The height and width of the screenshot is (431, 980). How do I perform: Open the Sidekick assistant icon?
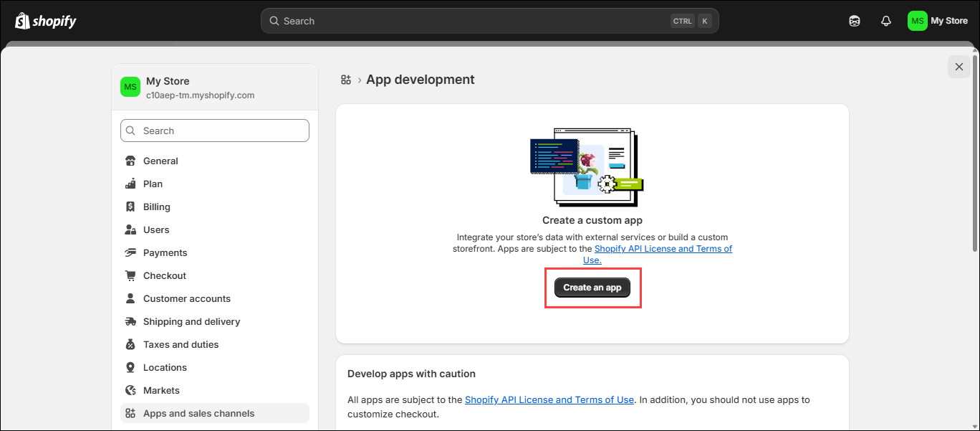tap(855, 21)
